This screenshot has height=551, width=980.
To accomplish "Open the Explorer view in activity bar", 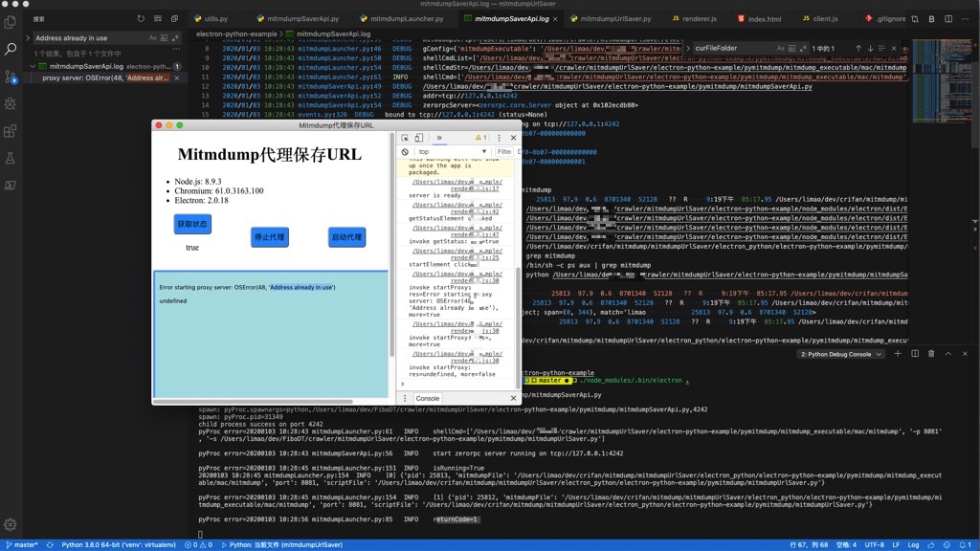I will pyautogui.click(x=11, y=20).
